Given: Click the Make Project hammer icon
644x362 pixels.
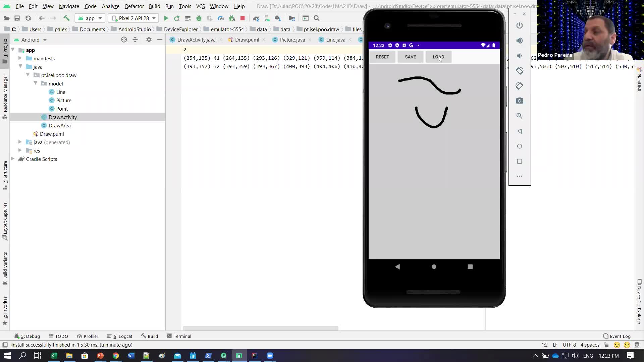Looking at the screenshot, I should coord(66,18).
